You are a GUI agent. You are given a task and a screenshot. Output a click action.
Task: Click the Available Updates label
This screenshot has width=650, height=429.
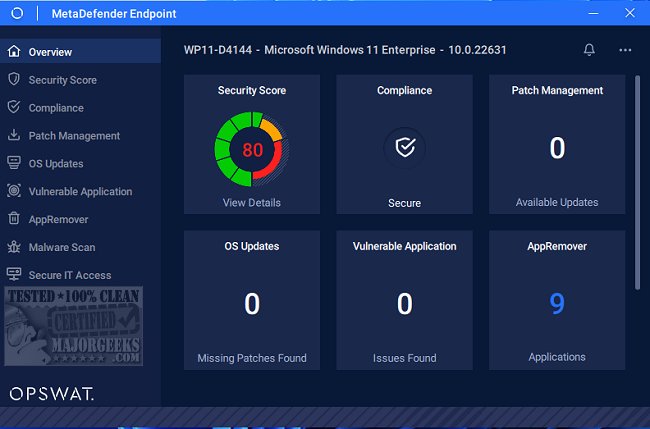(x=557, y=202)
